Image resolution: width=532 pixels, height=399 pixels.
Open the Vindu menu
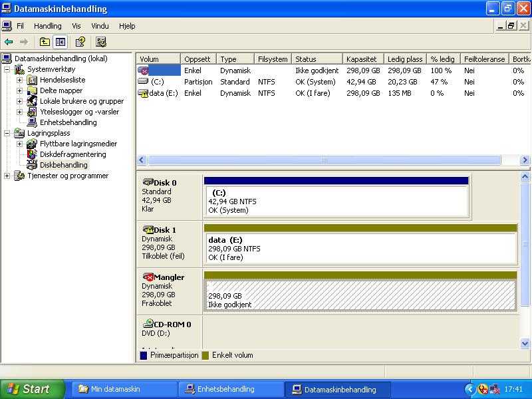[100, 26]
